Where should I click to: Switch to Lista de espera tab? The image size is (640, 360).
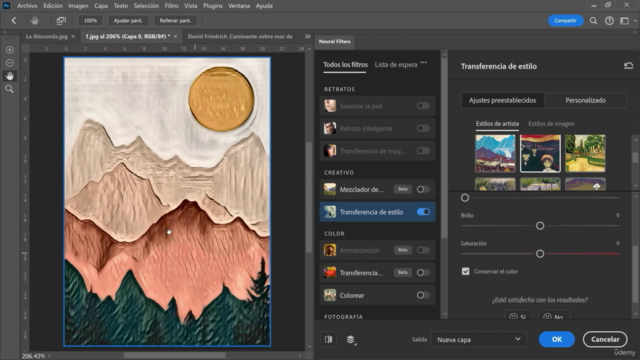pyautogui.click(x=396, y=64)
